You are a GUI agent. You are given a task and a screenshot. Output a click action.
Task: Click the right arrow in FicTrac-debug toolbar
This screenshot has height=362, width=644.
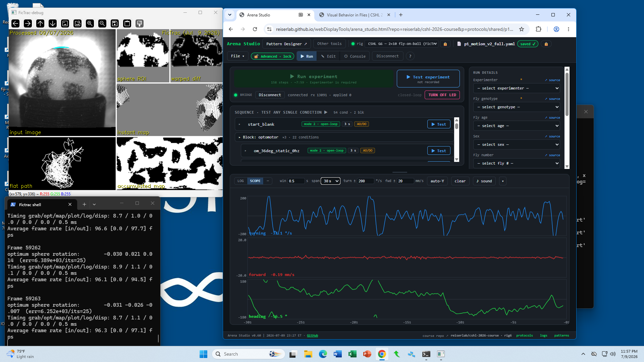28,23
